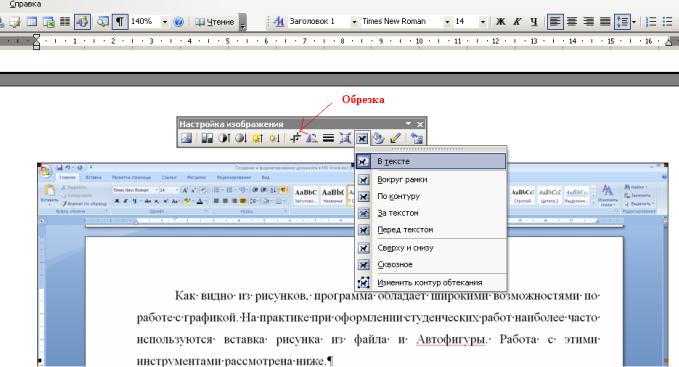Close the Настройка изображения toolbar
The width and height of the screenshot is (679, 367).
(420, 124)
